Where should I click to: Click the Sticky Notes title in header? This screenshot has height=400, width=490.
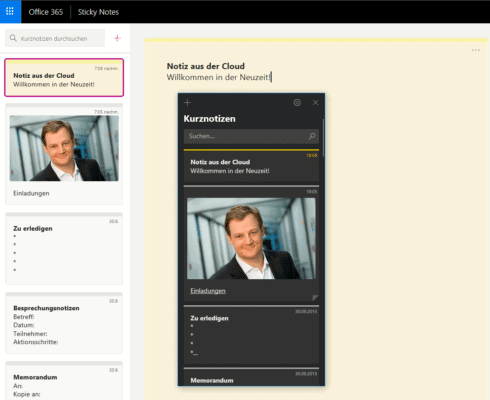[x=98, y=12]
